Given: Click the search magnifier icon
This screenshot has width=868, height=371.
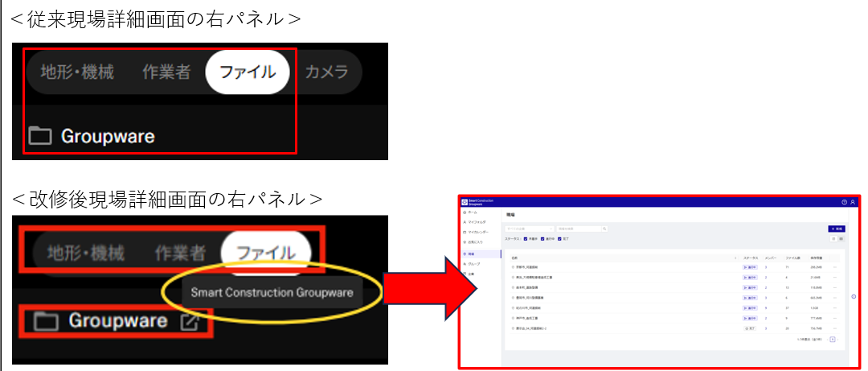Looking at the screenshot, I should [604, 229].
